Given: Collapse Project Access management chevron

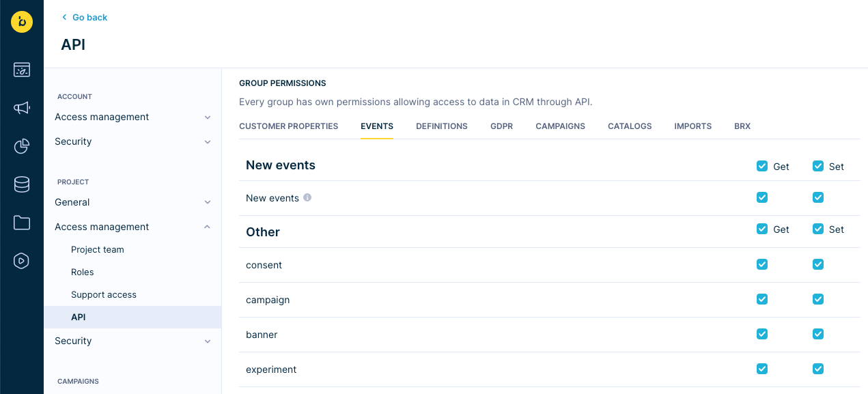Looking at the screenshot, I should (208, 227).
